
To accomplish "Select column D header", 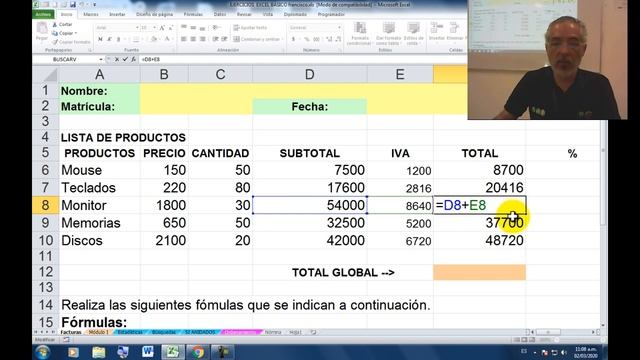I will [310, 74].
